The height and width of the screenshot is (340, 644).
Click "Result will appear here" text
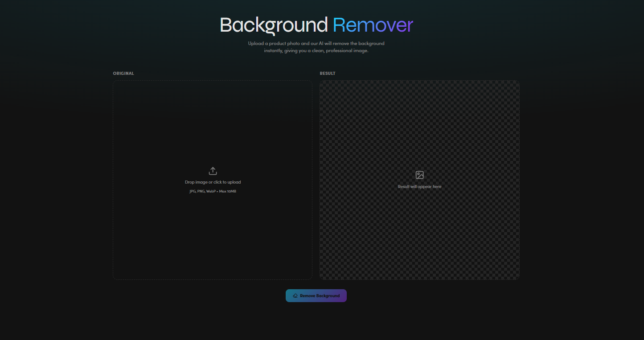coord(419,187)
